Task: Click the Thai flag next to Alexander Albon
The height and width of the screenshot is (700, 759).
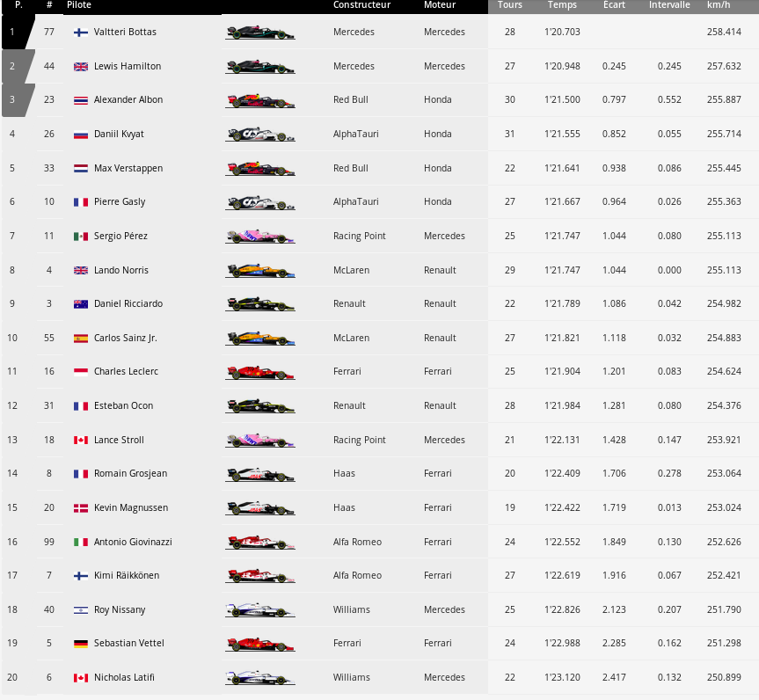Action: tap(80, 100)
